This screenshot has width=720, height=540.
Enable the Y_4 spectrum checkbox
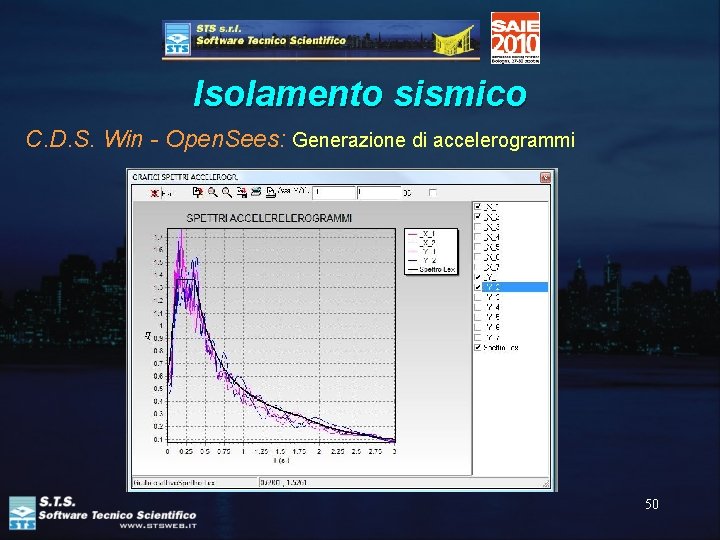[x=478, y=307]
